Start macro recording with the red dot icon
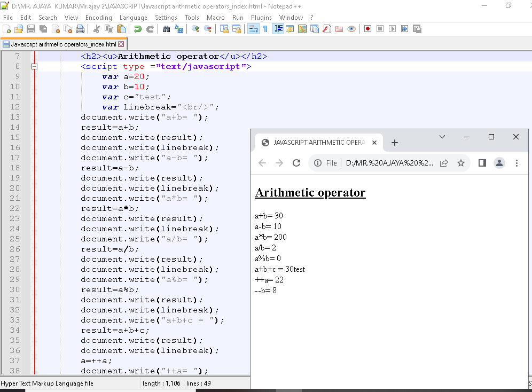The width and height of the screenshot is (532, 392). click(367, 29)
